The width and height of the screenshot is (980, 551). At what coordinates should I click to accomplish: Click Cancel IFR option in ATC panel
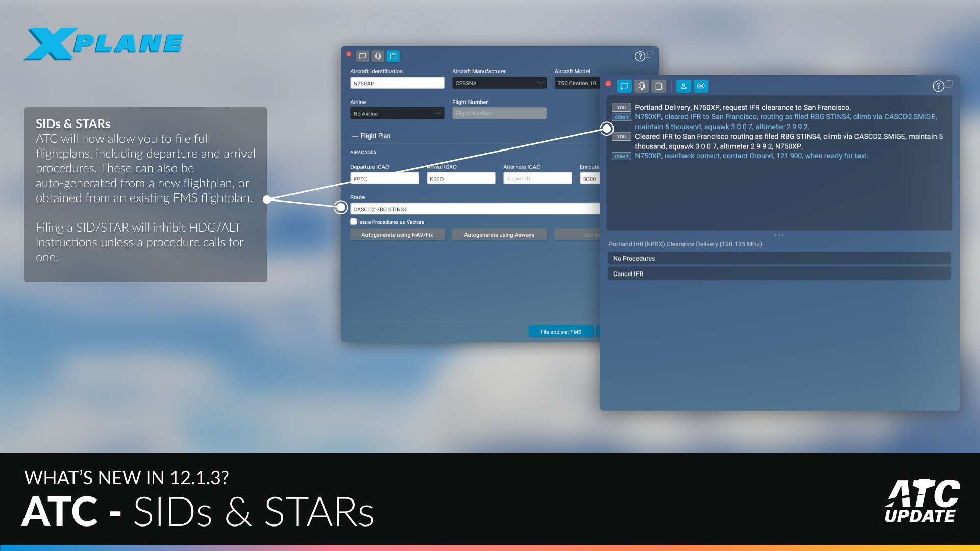click(x=777, y=274)
